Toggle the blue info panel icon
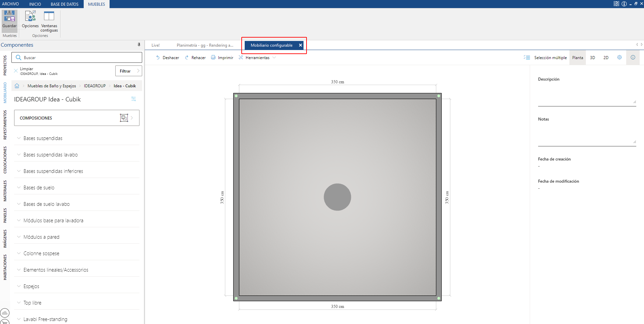This screenshot has width=644, height=324. 633,57
